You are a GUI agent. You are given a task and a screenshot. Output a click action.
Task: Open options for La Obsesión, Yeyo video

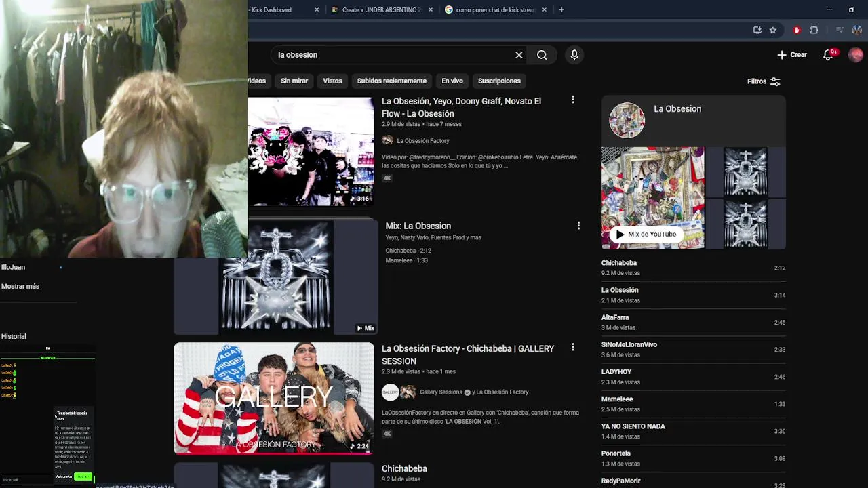[573, 100]
